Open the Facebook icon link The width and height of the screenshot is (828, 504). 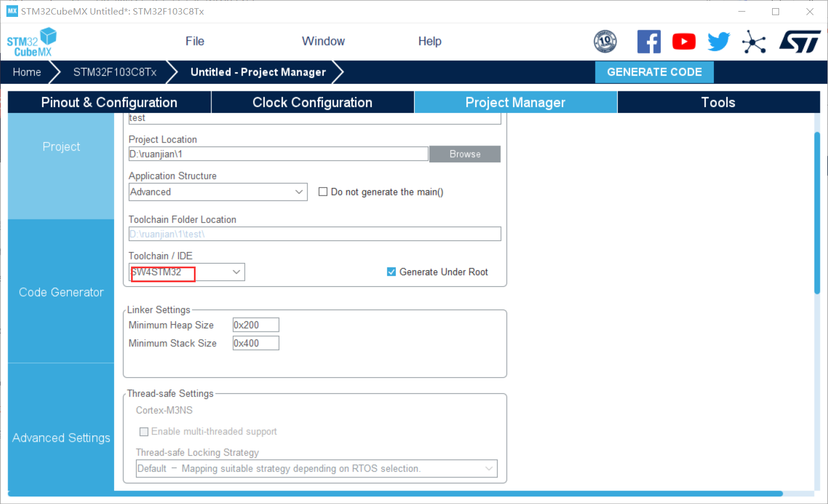point(649,42)
